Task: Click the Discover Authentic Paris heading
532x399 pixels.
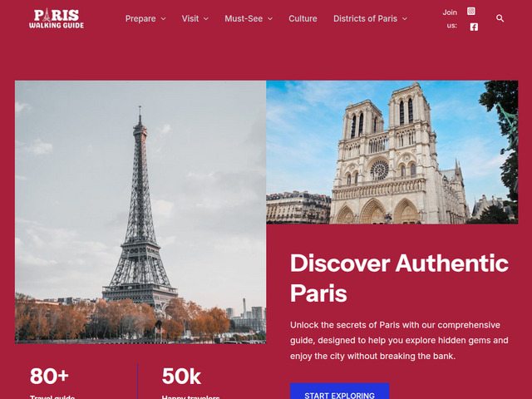Action: 399,278
